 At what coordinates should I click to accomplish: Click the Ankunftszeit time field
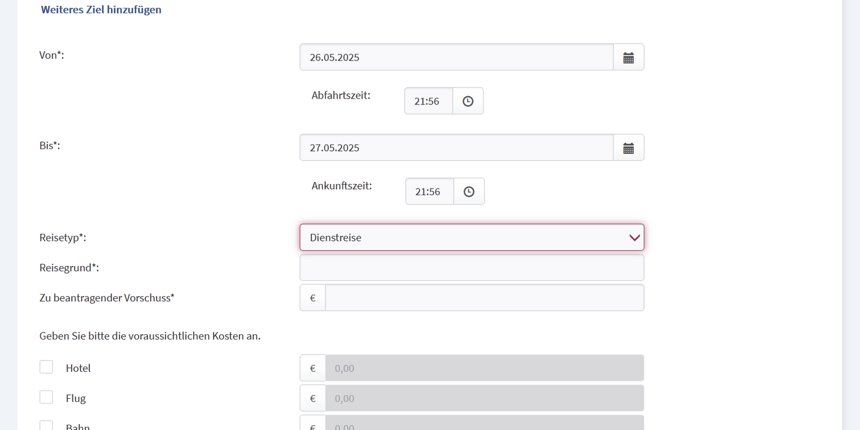tap(429, 191)
